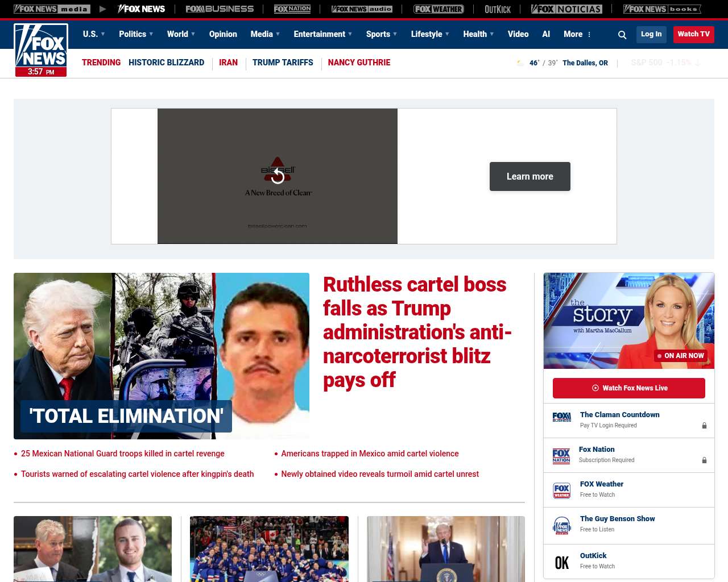
Task: Open the search magnifier icon
Action: coord(622,35)
